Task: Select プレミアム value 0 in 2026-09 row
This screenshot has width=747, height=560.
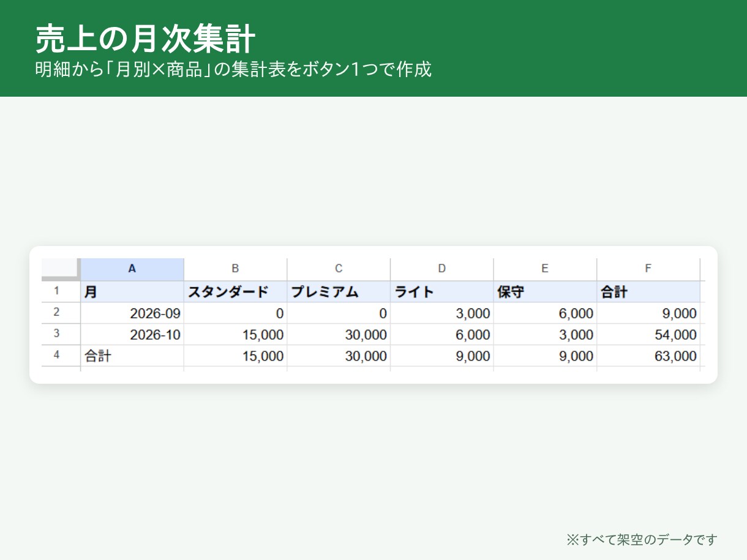Action: [339, 313]
